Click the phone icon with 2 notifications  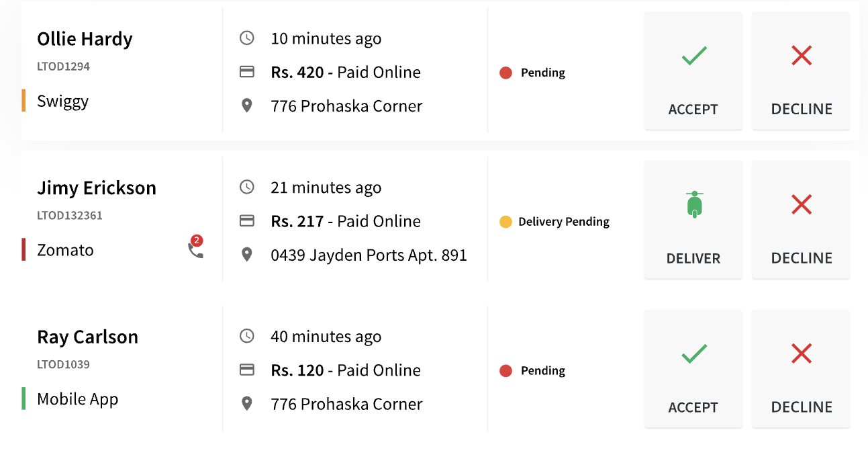(195, 250)
